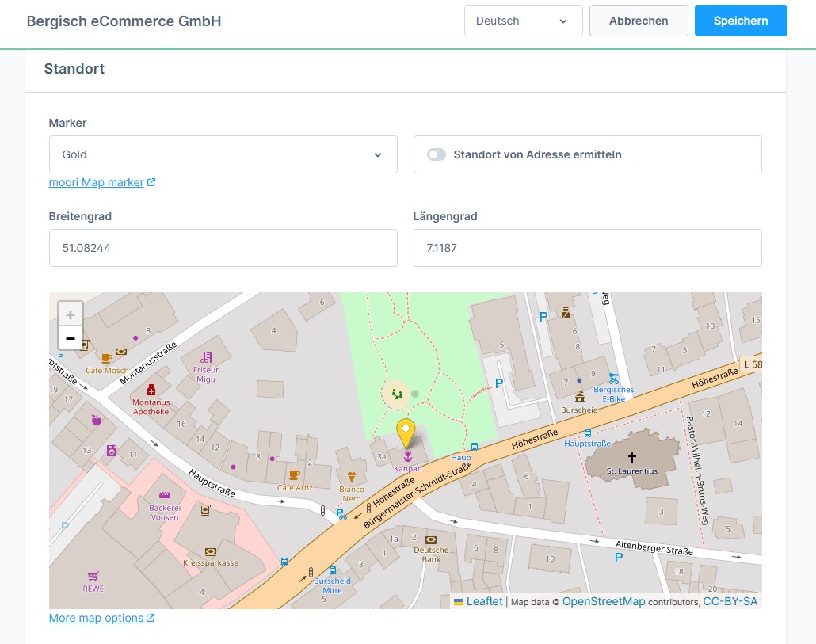Click the REWE shopping cart icon
The height and width of the screenshot is (644, 816).
(x=93, y=576)
